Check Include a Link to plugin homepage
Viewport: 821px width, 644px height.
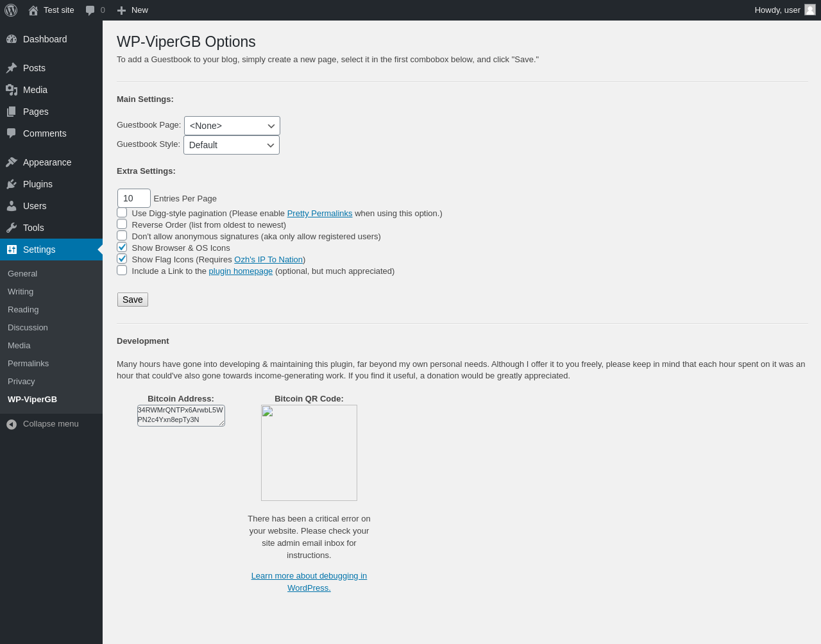click(x=122, y=270)
